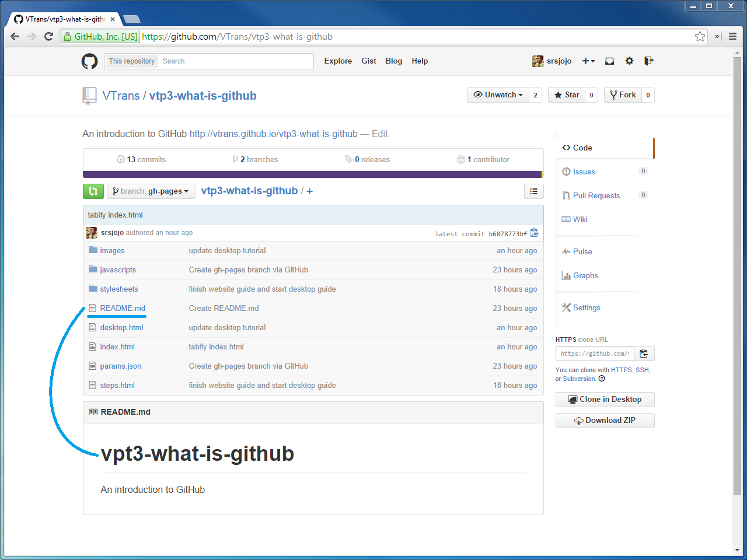Open the params.json file

pyautogui.click(x=121, y=366)
